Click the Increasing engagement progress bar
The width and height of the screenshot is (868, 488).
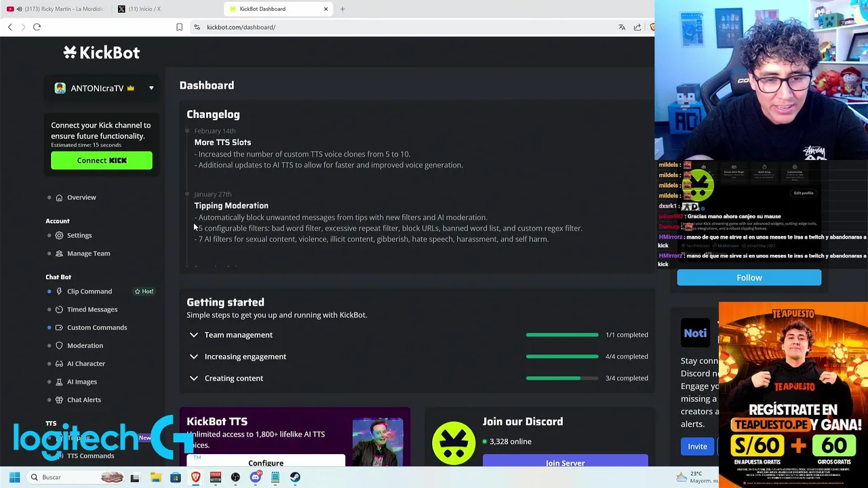[x=562, y=357]
